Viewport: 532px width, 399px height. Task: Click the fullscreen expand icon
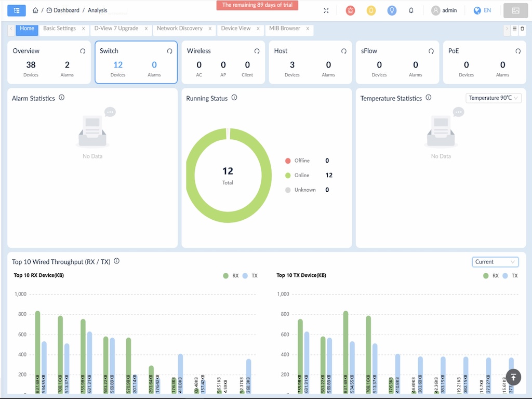(326, 10)
